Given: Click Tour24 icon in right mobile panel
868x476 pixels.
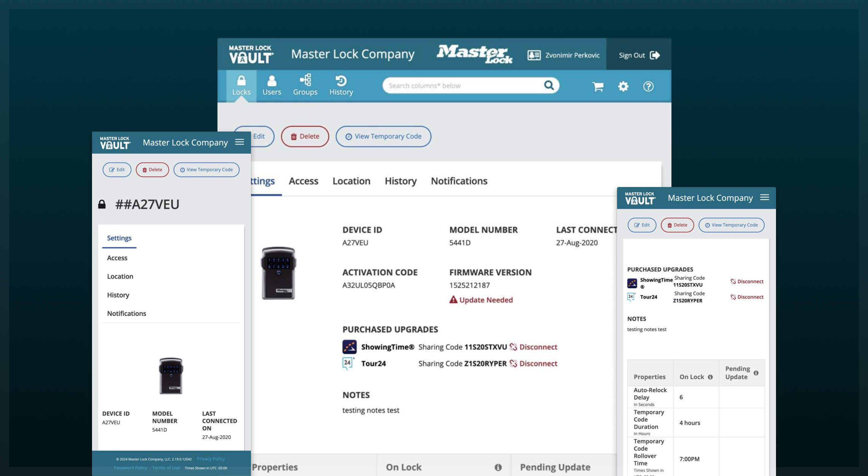Looking at the screenshot, I should (x=631, y=297).
